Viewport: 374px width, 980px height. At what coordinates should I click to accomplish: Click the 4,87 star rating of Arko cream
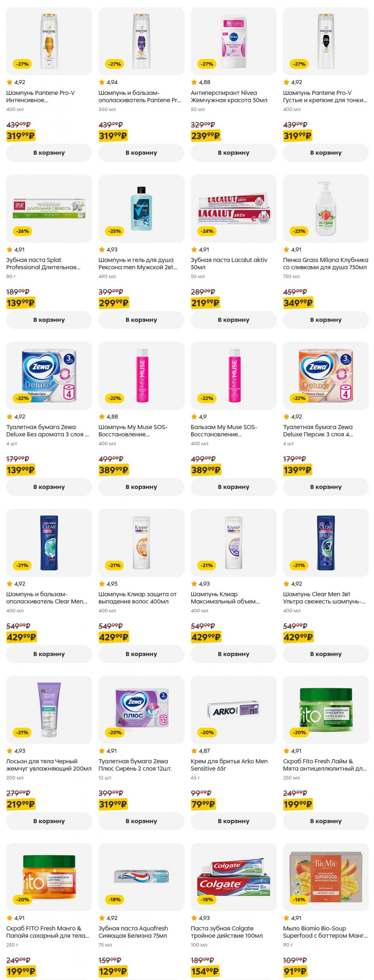[201, 751]
